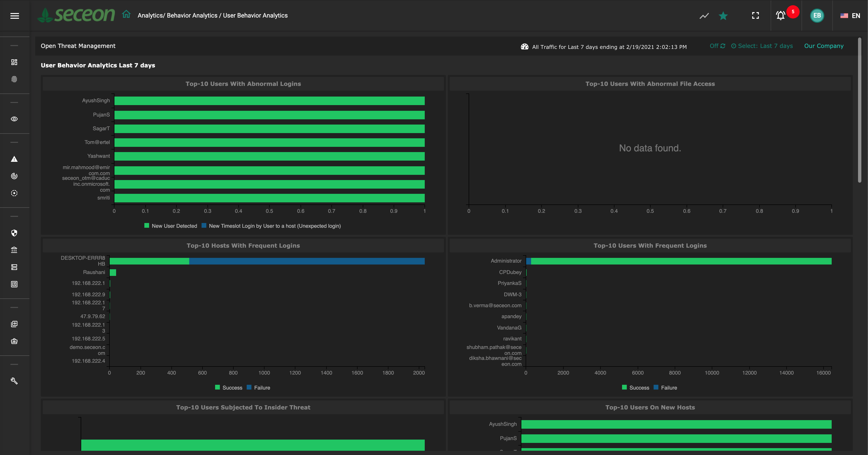Open the trend line chart icon
This screenshot has width=868, height=455.
tap(704, 16)
